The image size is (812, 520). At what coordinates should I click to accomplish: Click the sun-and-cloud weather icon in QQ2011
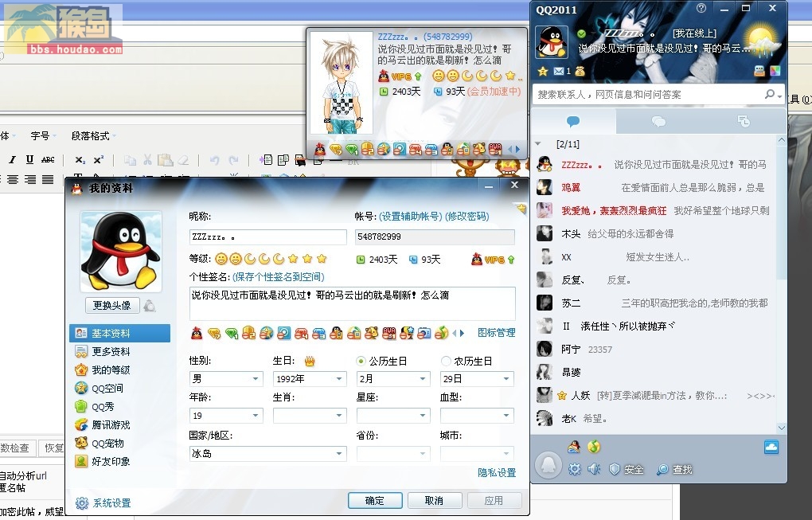[762, 40]
